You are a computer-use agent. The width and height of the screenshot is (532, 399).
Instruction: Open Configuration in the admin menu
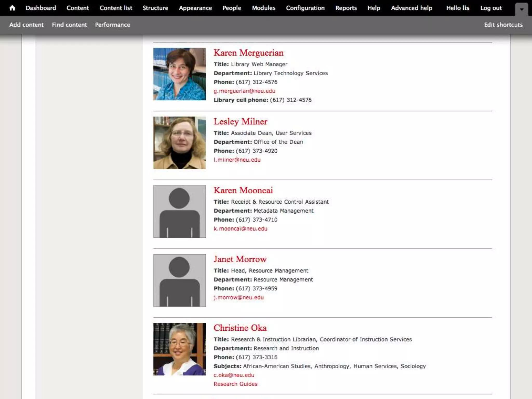[305, 8]
